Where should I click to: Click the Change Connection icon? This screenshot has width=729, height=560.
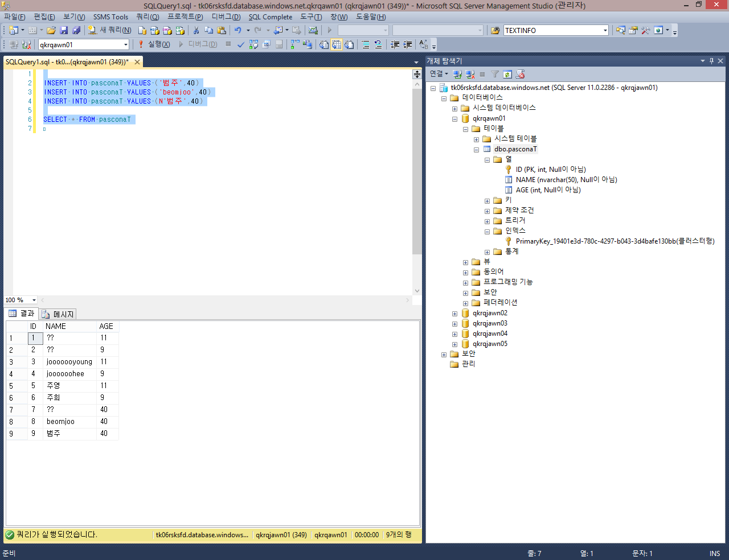point(26,44)
